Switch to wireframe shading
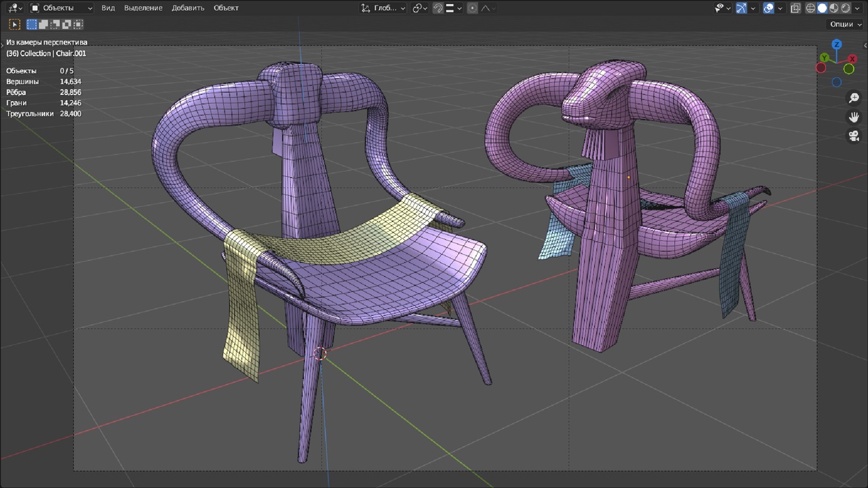Screen dimensions: 868x488 point(810,8)
